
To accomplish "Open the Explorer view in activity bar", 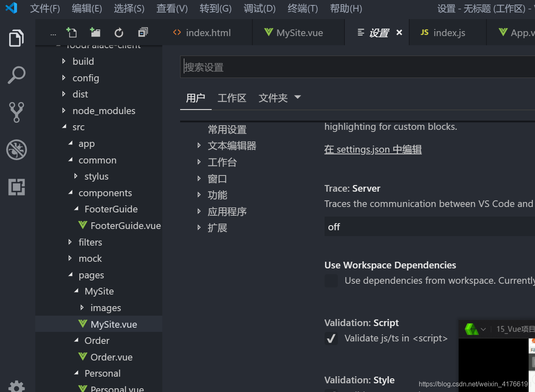I will (x=17, y=38).
